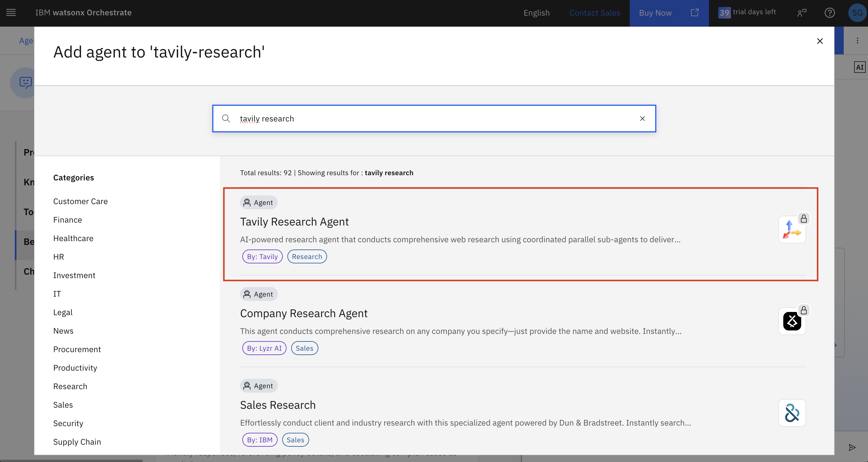Click the AI panel icon on the right edge
Image resolution: width=868 pixels, height=462 pixels.
click(x=860, y=67)
